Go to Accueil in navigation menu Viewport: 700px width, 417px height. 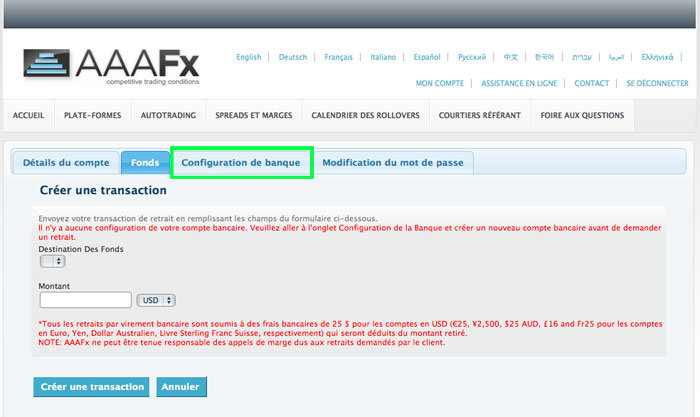coord(28,115)
